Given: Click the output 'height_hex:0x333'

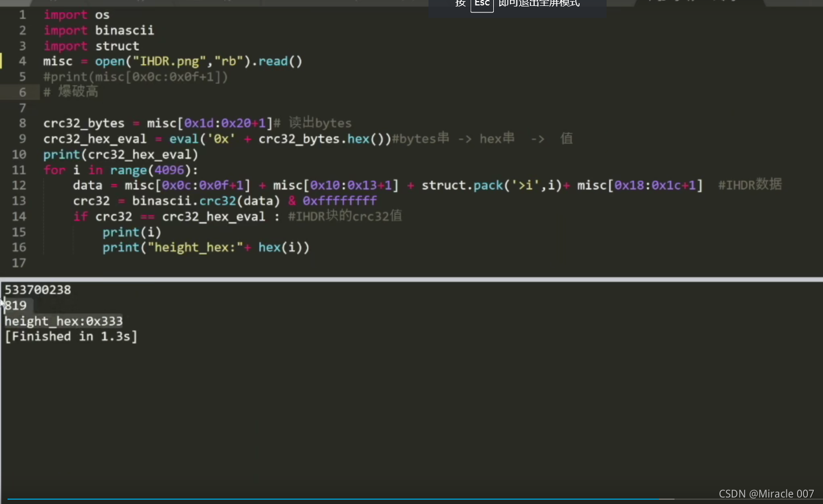Looking at the screenshot, I should (x=64, y=321).
